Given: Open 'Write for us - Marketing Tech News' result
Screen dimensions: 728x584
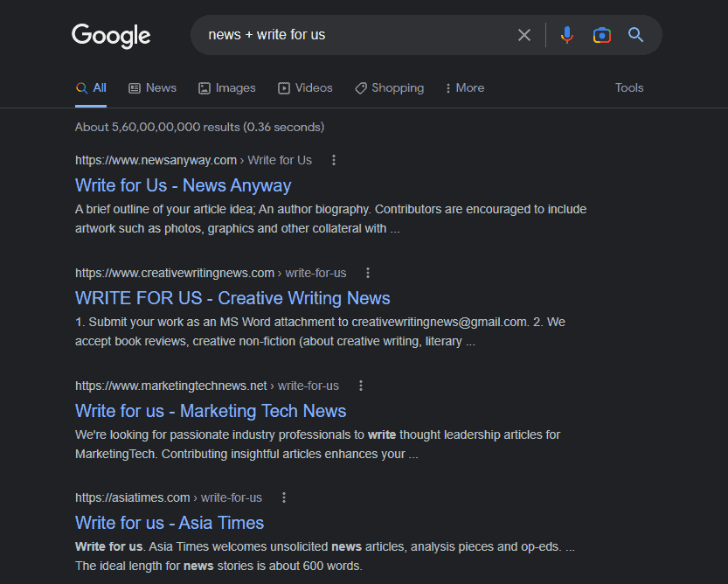Looking at the screenshot, I should tap(211, 411).
